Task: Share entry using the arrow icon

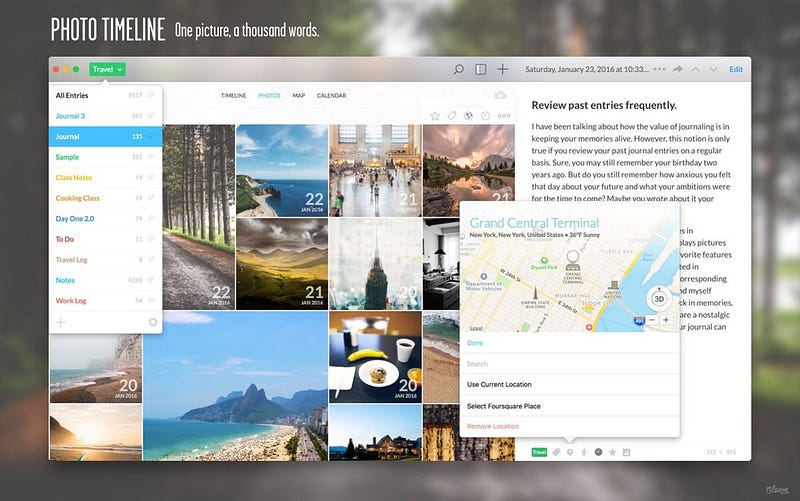Action: [678, 69]
